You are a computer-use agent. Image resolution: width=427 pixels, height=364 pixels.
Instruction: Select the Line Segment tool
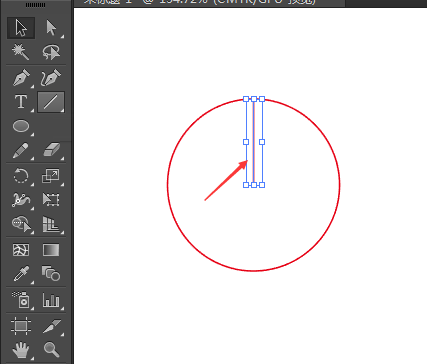(x=51, y=102)
